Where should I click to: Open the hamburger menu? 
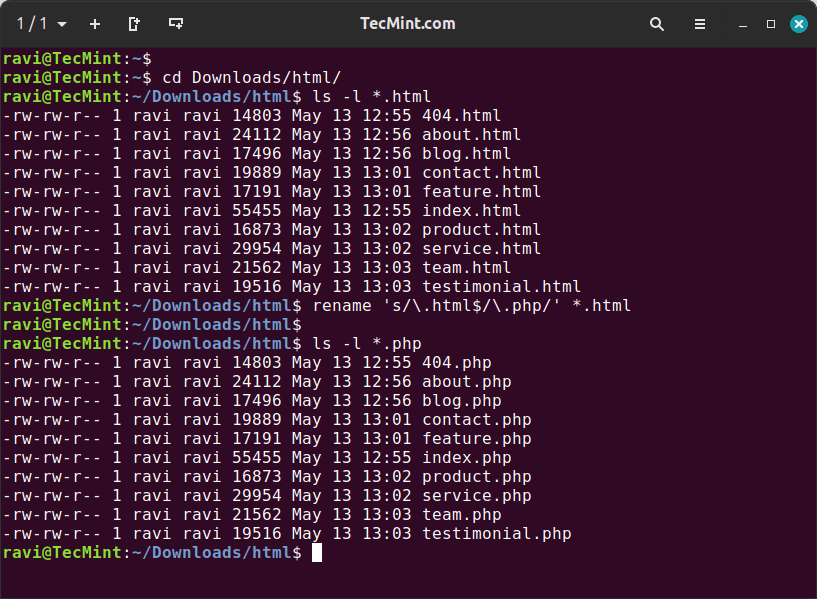coord(700,24)
